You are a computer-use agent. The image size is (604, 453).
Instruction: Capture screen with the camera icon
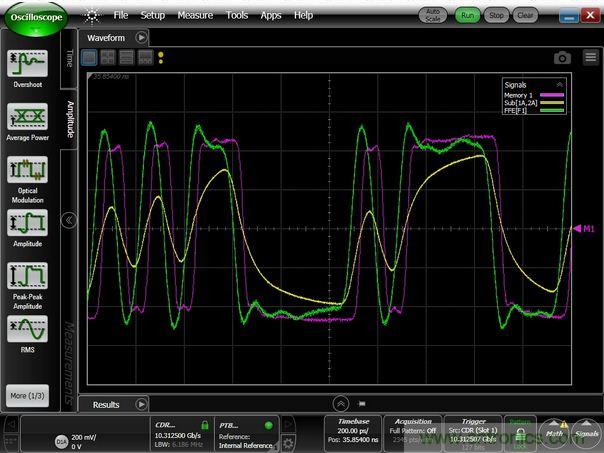[562, 58]
